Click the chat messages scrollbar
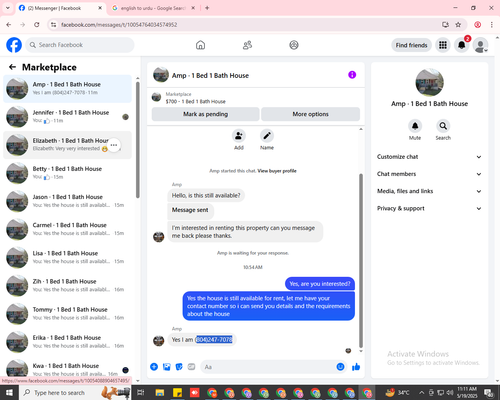Viewport: 500px width, 400px height. pyautogui.click(x=361, y=260)
